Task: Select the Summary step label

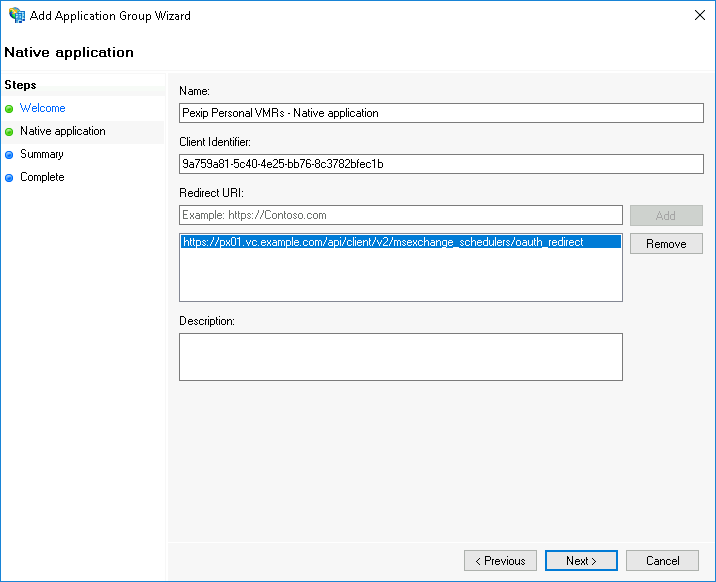Action: pos(41,154)
